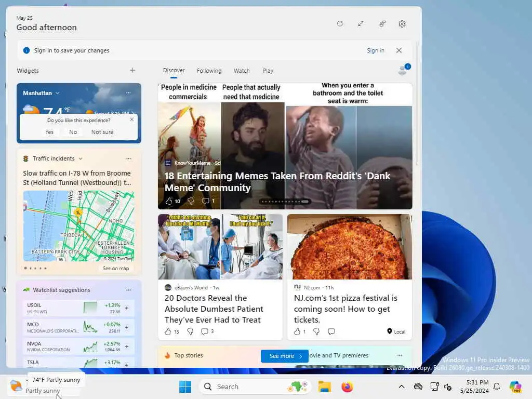Click the Sign in link
The height and width of the screenshot is (399, 532).
tap(375, 50)
